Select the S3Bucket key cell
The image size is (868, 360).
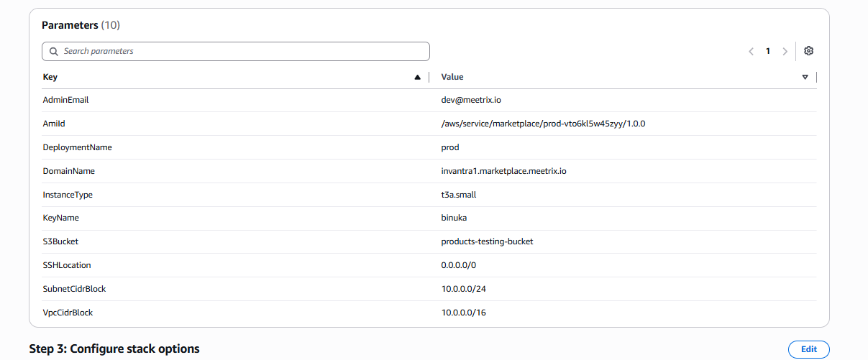[x=60, y=241]
